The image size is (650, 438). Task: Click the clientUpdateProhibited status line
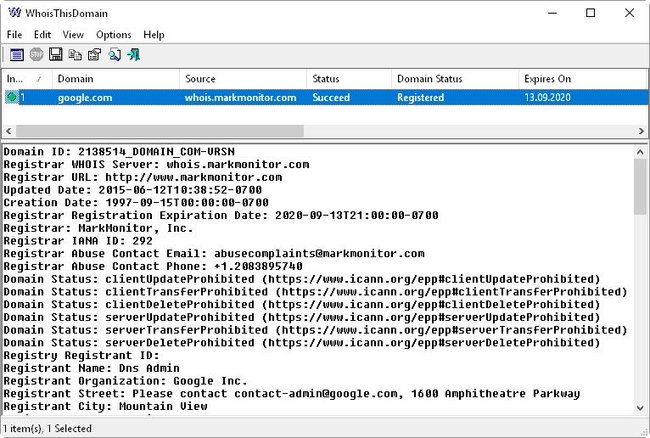[x=302, y=279]
